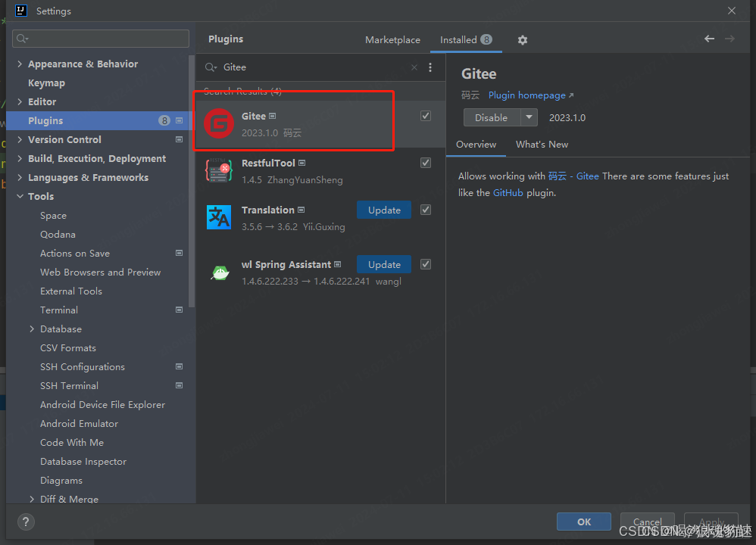Click the settings tree vertical scrollbar

point(192,181)
